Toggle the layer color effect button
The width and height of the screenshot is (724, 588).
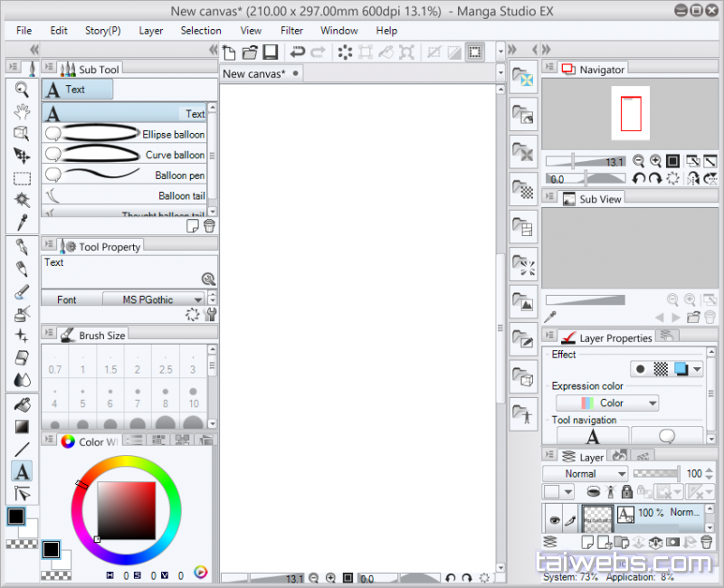[x=681, y=369]
